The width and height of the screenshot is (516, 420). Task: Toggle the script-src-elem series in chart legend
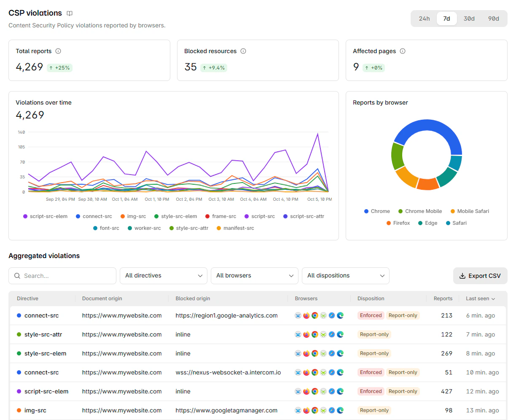[45, 216]
